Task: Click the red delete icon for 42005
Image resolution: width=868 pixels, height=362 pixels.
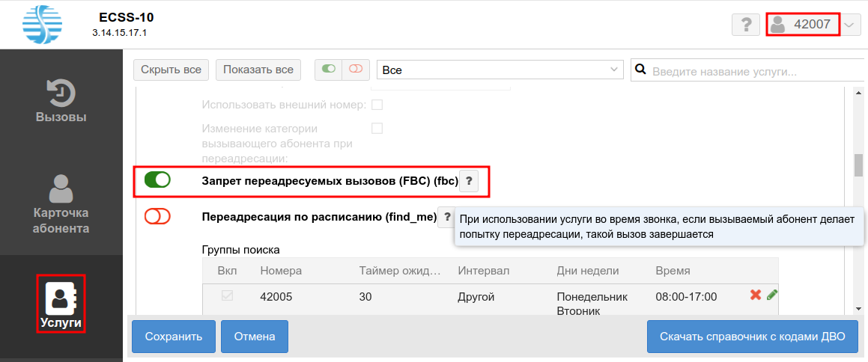Action: click(755, 295)
